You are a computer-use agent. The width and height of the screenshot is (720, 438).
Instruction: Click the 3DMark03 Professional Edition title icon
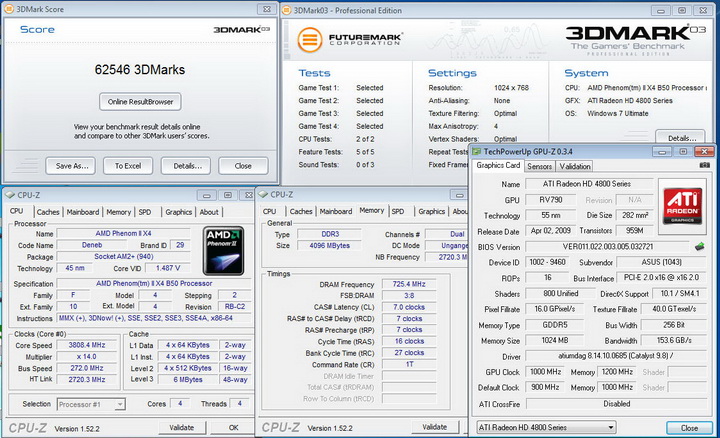[286, 10]
